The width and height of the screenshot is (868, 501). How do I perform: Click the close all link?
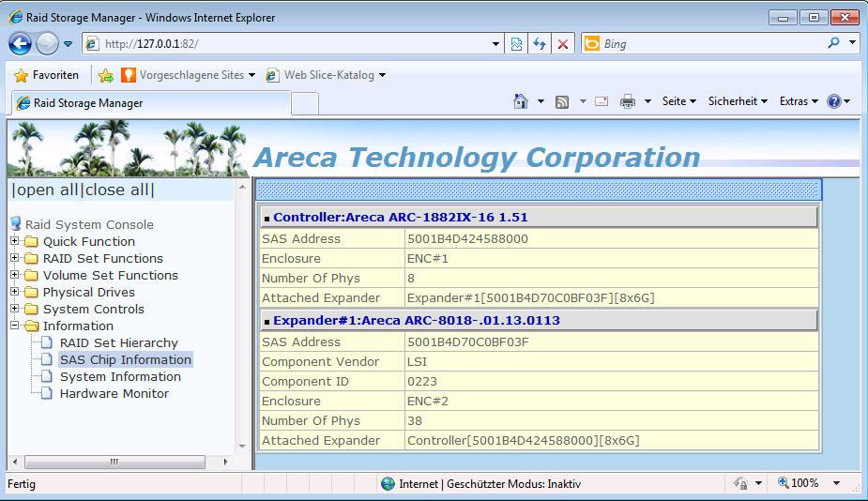click(x=116, y=190)
